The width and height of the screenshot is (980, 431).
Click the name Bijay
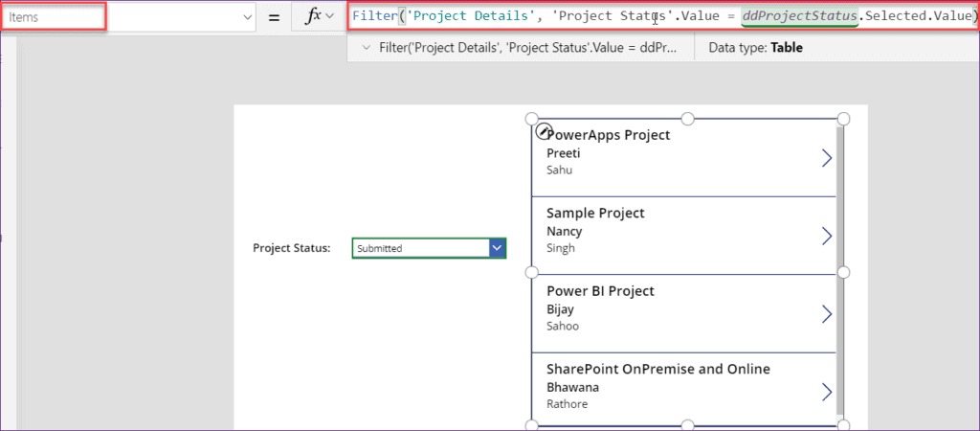tap(560, 309)
